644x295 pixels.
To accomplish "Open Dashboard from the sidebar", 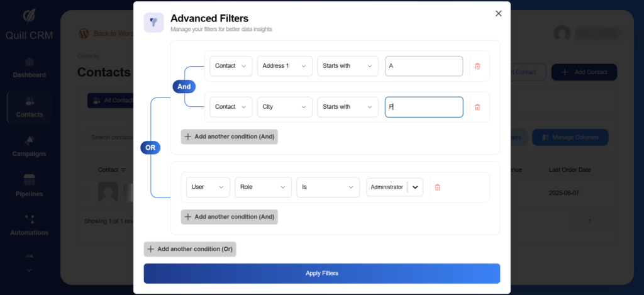I will (29, 68).
